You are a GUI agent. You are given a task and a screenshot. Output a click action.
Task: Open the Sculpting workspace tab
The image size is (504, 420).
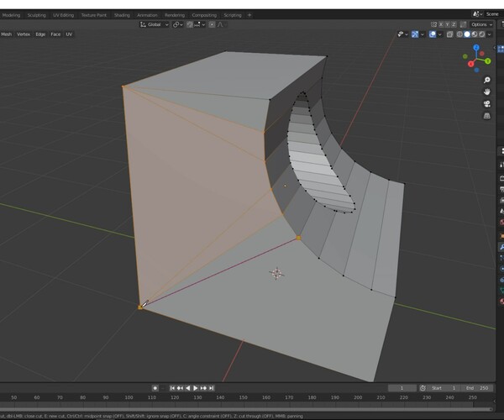[36, 15]
